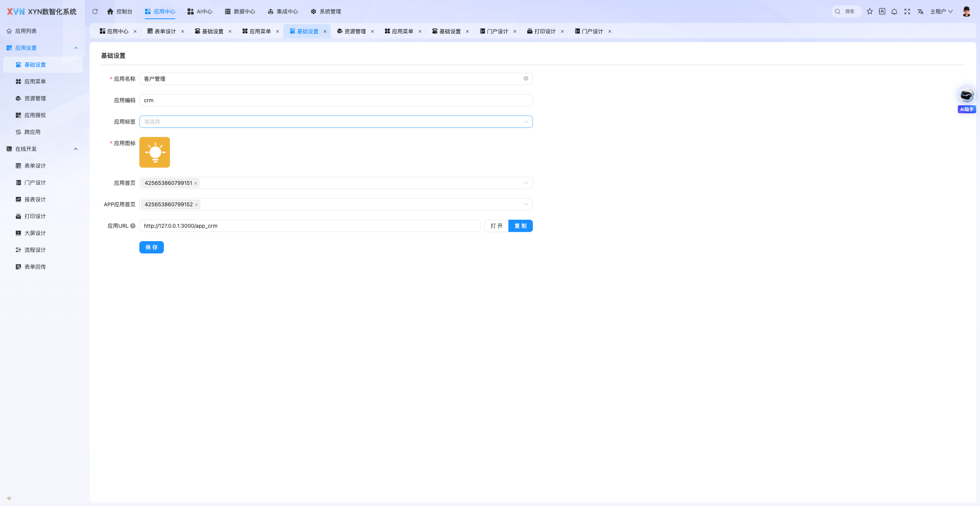Image resolution: width=980 pixels, height=506 pixels.
Task: Switch to the 资源管理 tab
Action: 351,31
